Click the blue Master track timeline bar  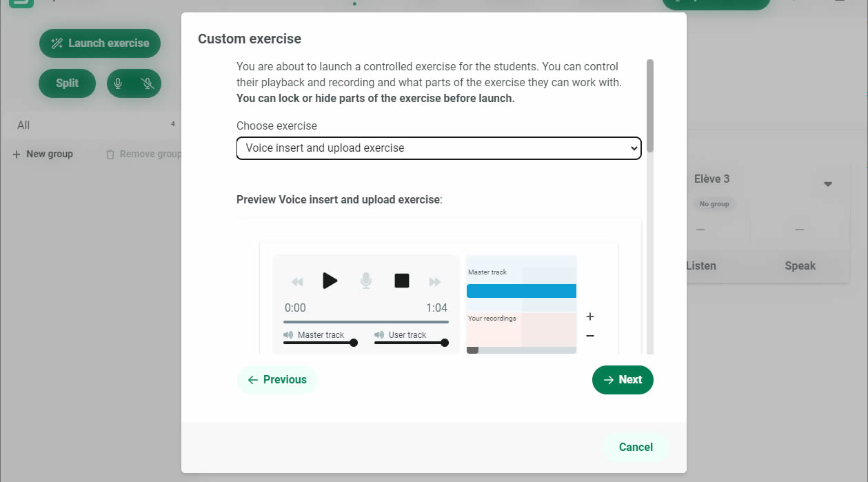click(521, 291)
